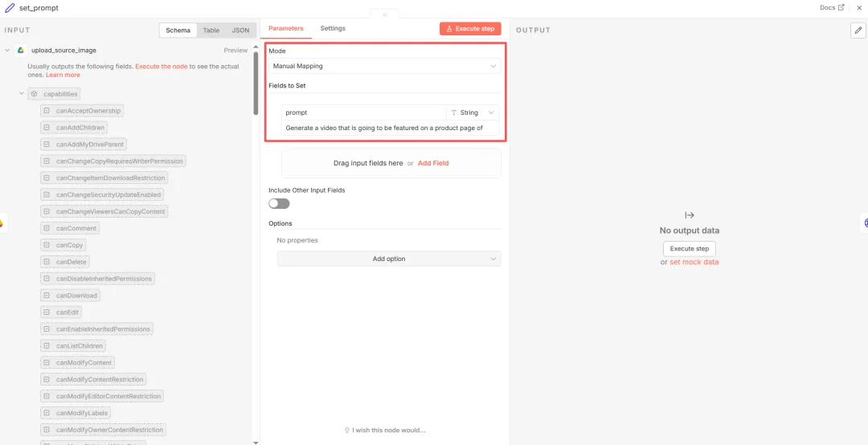Select the canAddMyDriveParent field
868x445 pixels.
(84, 145)
